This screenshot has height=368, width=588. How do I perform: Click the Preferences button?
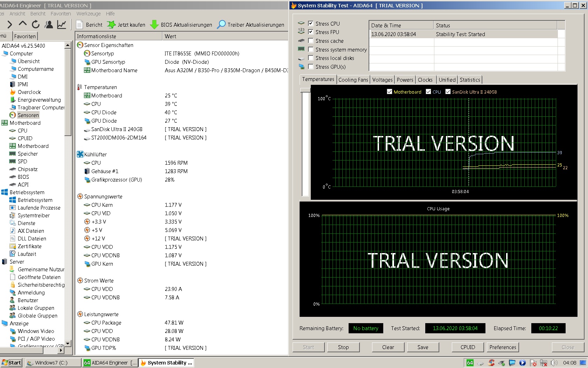tap(503, 347)
